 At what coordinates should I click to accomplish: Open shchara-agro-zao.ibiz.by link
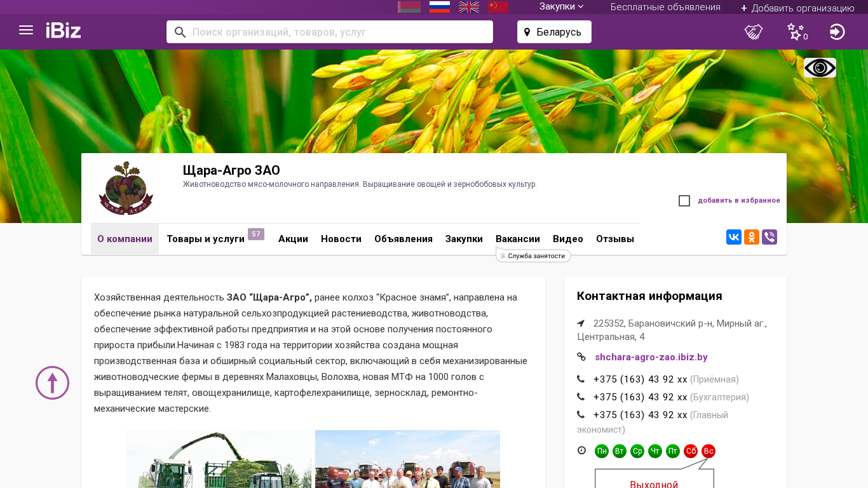tap(651, 357)
